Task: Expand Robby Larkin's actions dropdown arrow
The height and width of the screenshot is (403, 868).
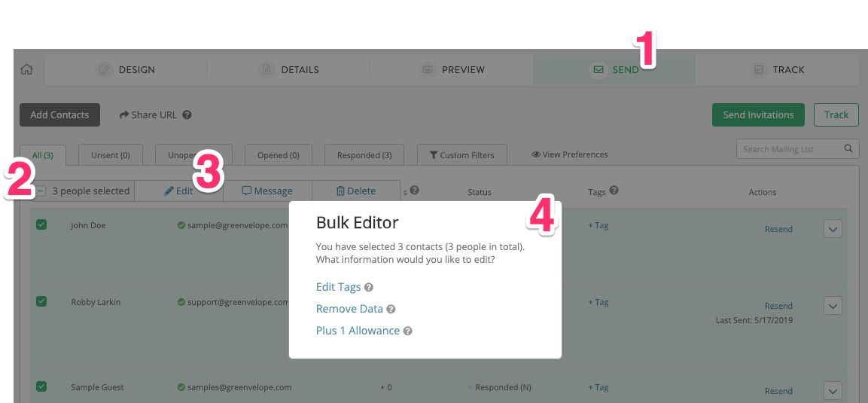Action: (x=833, y=305)
